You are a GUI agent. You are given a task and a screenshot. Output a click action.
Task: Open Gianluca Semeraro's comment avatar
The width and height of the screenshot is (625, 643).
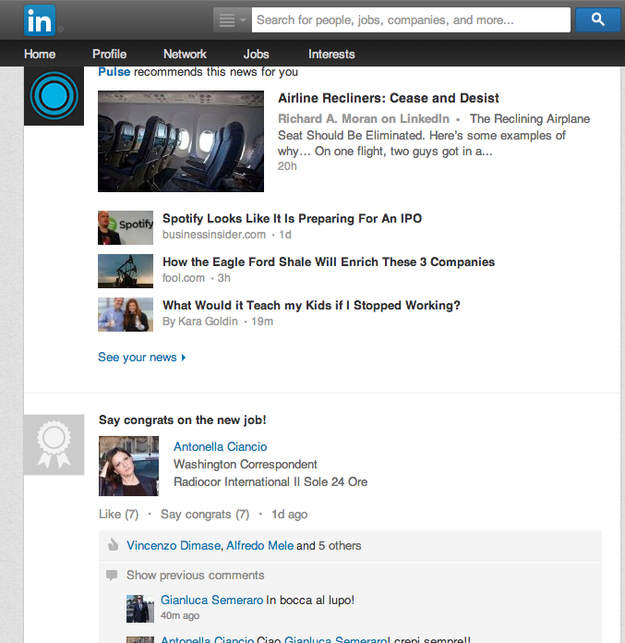(x=140, y=609)
